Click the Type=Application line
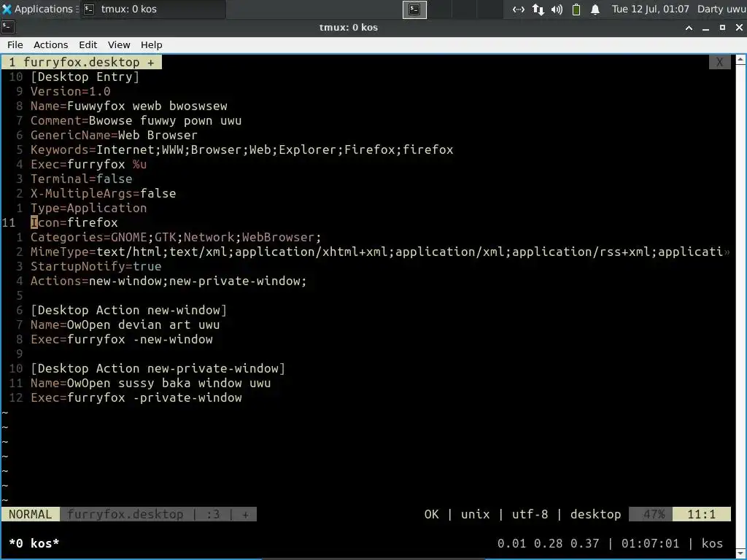Screen dimensions: 747x560 pyautogui.click(x=88, y=208)
